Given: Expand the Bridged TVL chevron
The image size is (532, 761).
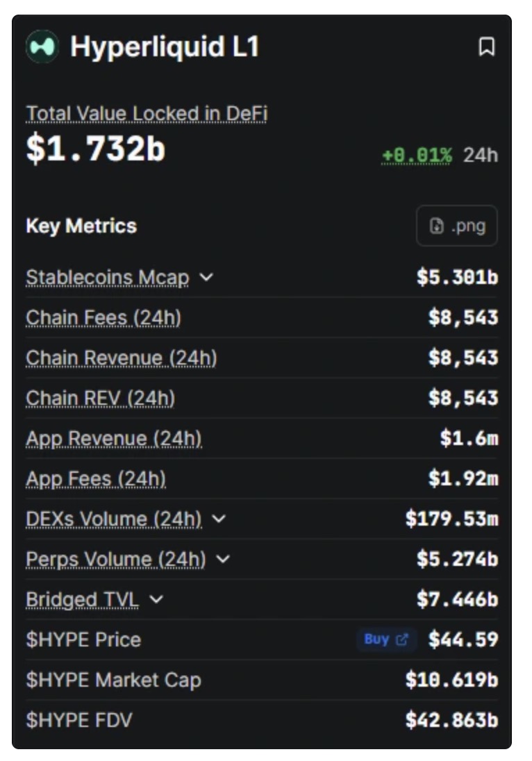Looking at the screenshot, I should click(x=156, y=599).
